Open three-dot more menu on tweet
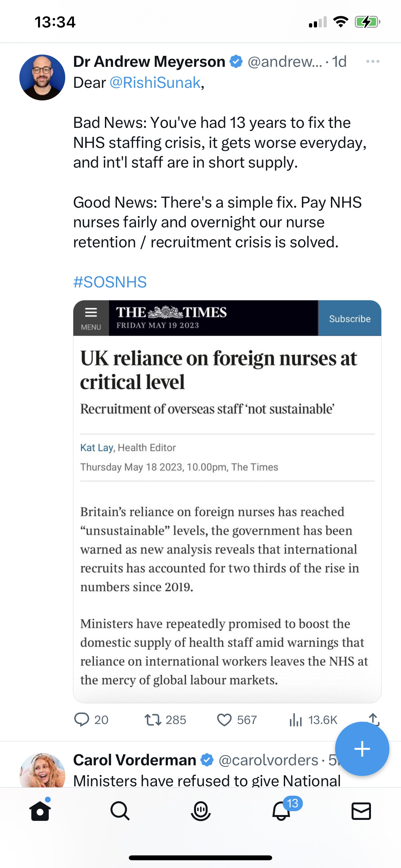This screenshot has height=868, width=401. point(373,62)
